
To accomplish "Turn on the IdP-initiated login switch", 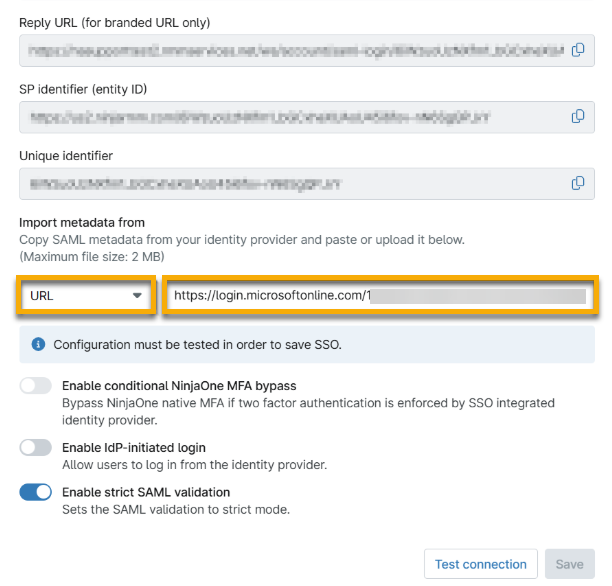I will pyautogui.click(x=36, y=448).
